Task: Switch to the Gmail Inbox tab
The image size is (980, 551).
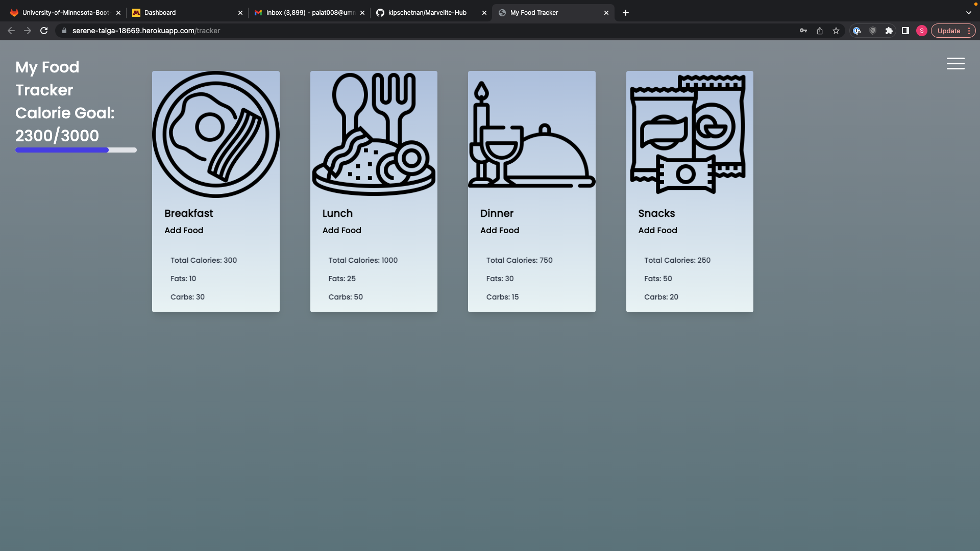Action: point(309,13)
